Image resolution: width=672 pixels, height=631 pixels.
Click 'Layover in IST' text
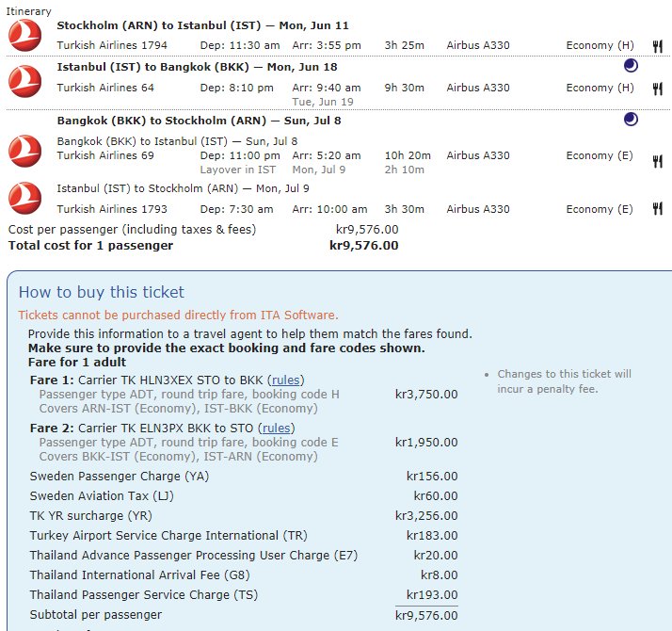tap(238, 170)
